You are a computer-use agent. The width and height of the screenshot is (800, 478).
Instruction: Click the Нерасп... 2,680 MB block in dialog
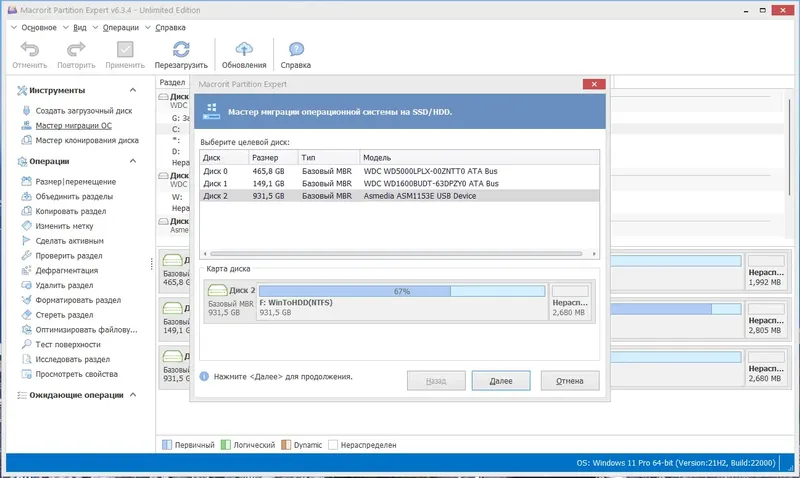coord(570,301)
